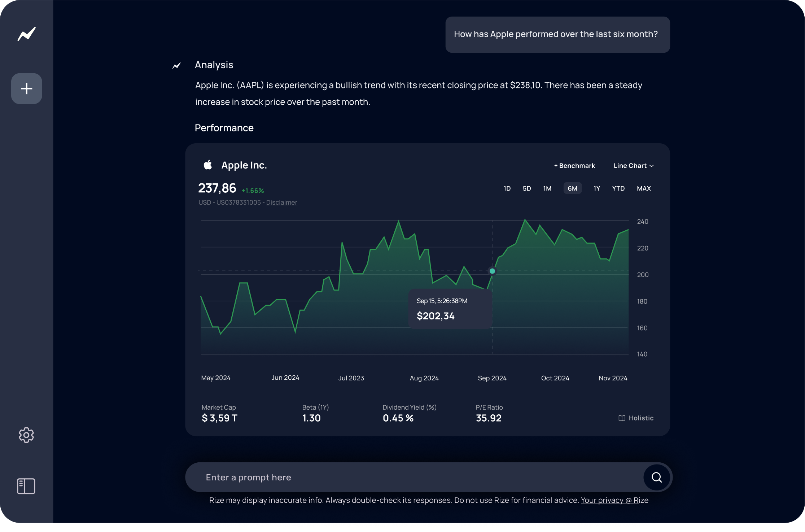Click the Dividend Yield value 0.45 %
Image resolution: width=805 pixels, height=532 pixels.
click(x=398, y=418)
